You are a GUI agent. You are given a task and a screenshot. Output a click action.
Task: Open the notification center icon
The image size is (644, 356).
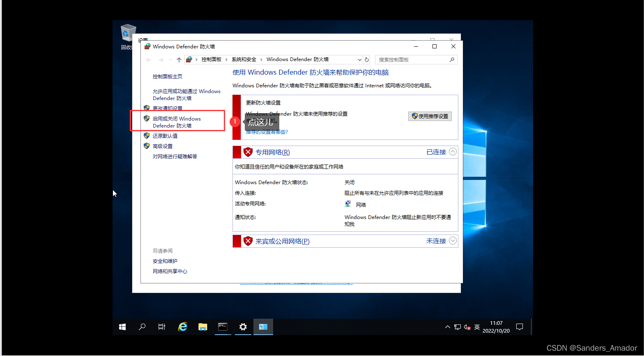click(x=520, y=327)
